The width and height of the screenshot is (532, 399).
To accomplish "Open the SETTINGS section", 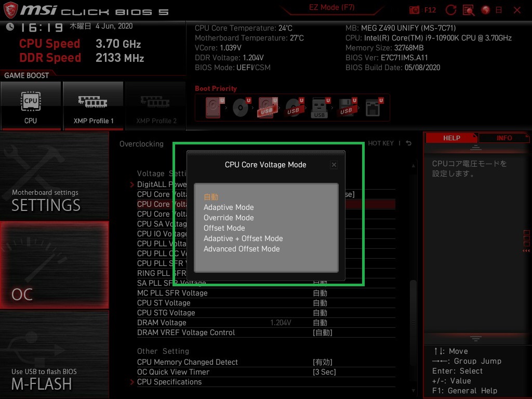I will click(54, 176).
